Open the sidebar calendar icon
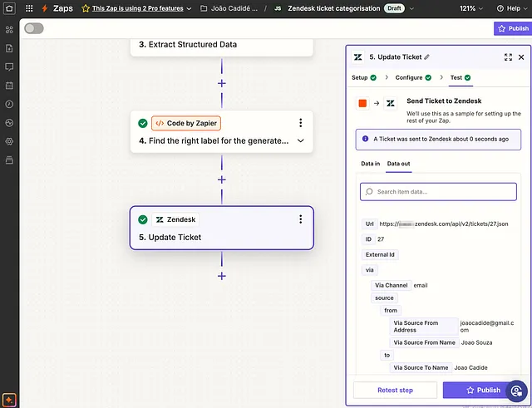Viewport: 532px width, 408px height. [9, 86]
